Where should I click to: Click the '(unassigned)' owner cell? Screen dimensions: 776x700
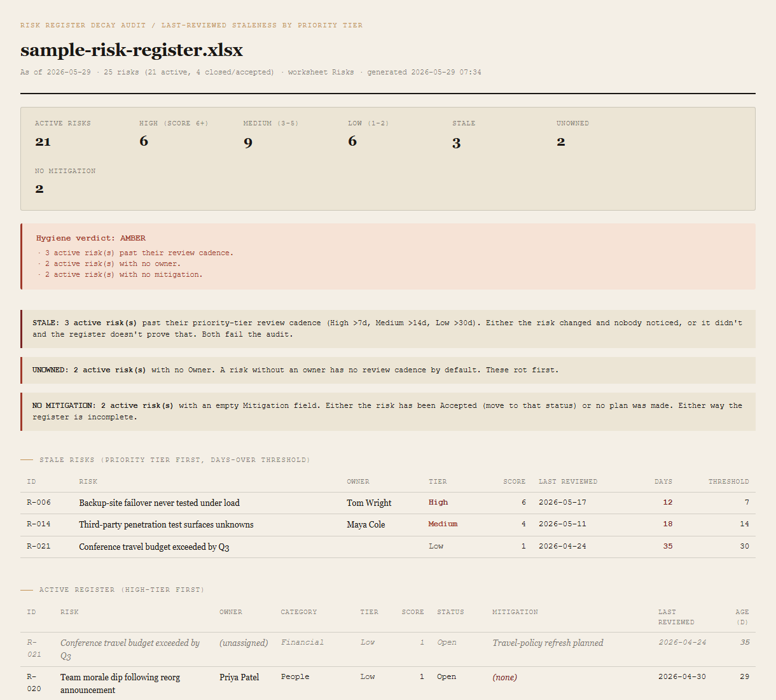pos(244,643)
